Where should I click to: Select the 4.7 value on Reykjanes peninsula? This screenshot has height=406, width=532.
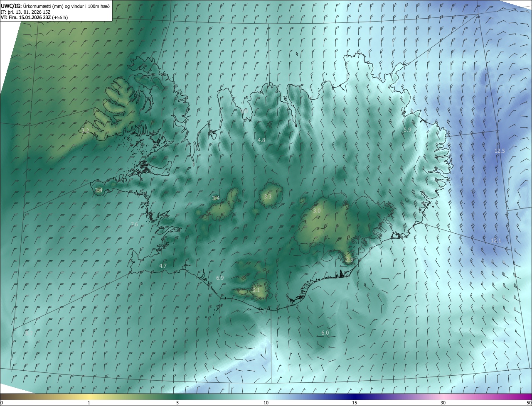click(x=163, y=266)
